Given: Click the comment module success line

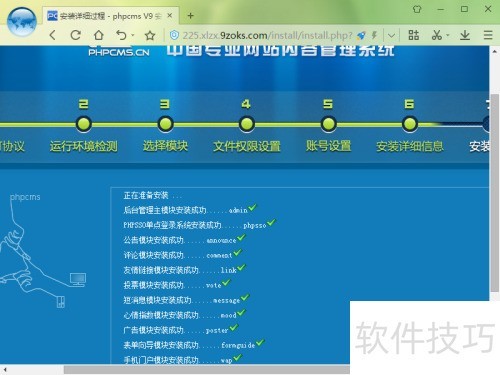Looking at the screenshot, I should [x=182, y=255].
